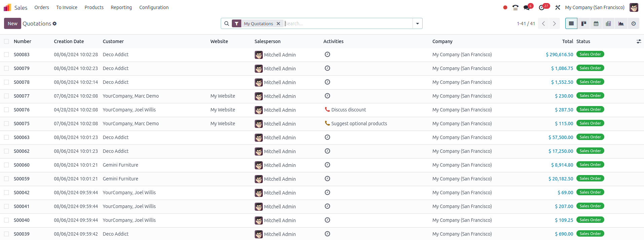Viewport: 644px width, 240px height.
Task: Switch to Kanban view
Action: coord(584,24)
